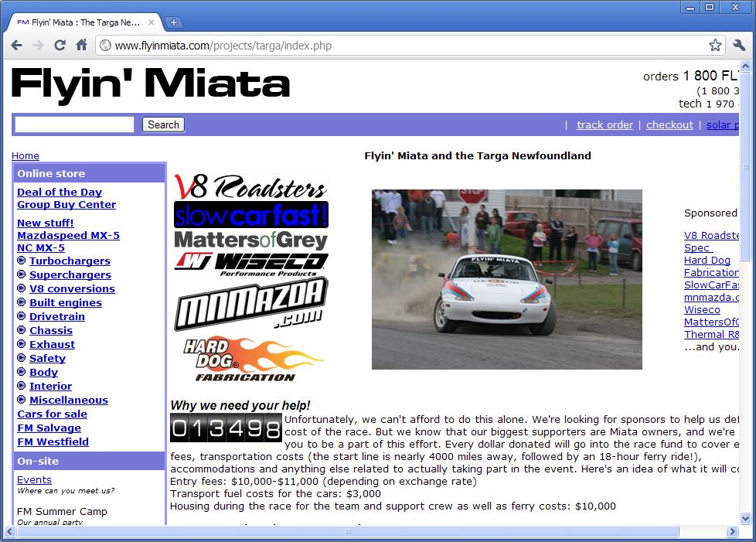This screenshot has width=756, height=542.
Task: Expand the Built engines bullet icon
Action: point(21,302)
